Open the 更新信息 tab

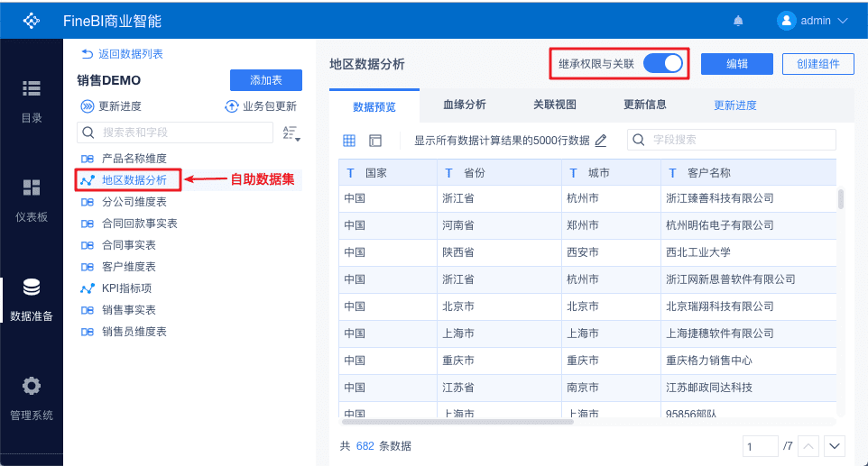pyautogui.click(x=645, y=105)
